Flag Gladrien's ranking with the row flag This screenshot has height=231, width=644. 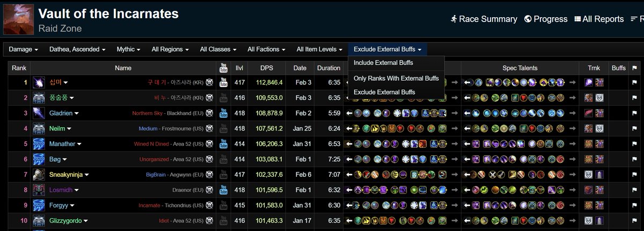point(634,113)
